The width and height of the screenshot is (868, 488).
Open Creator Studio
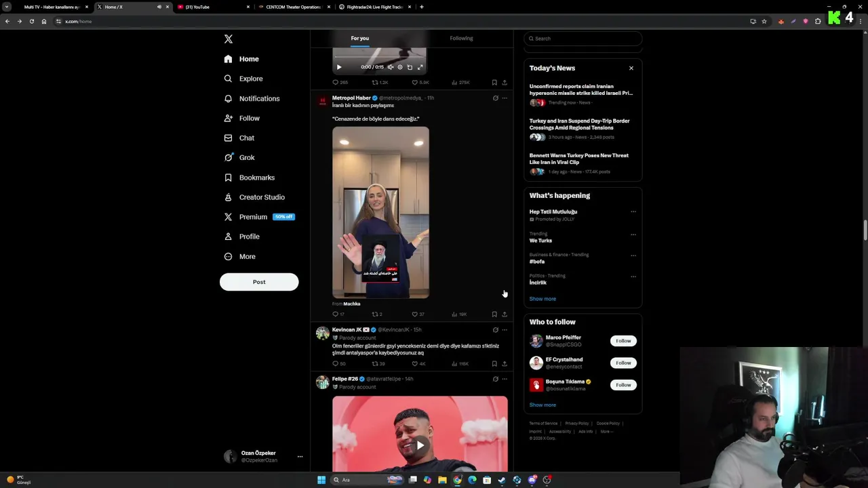point(254,197)
